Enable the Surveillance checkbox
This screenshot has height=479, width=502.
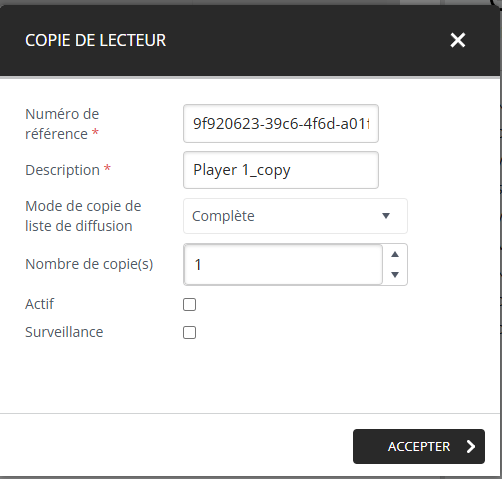189,332
